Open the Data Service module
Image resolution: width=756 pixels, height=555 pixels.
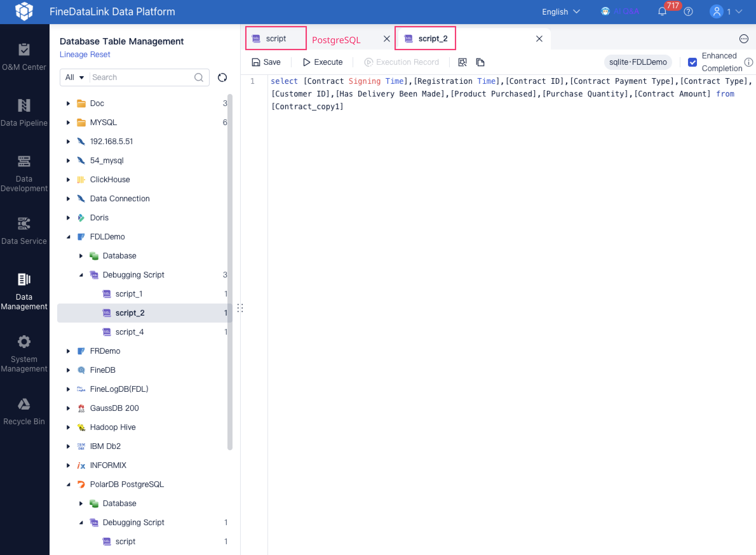[x=24, y=231]
